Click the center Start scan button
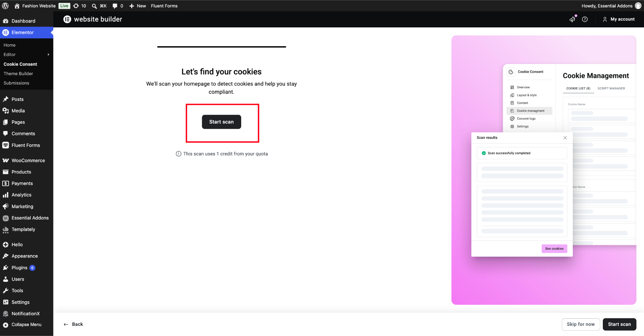The height and width of the screenshot is (336, 644). tap(221, 122)
